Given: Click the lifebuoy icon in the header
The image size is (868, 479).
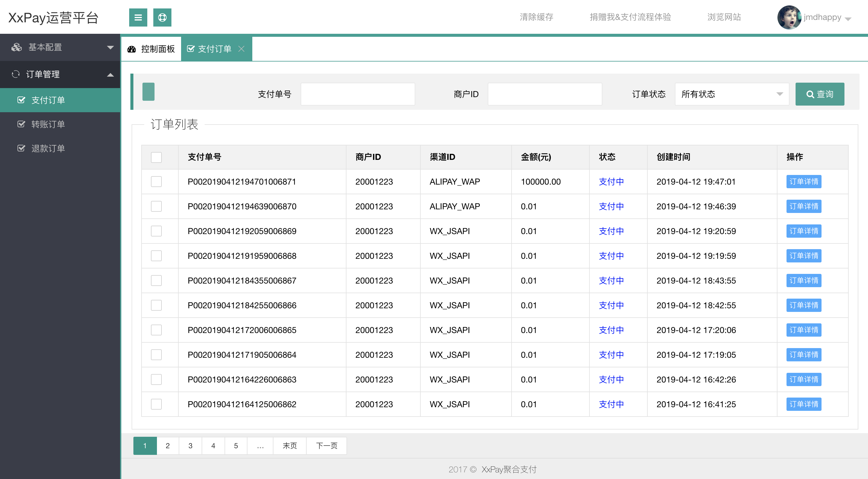Looking at the screenshot, I should [162, 17].
